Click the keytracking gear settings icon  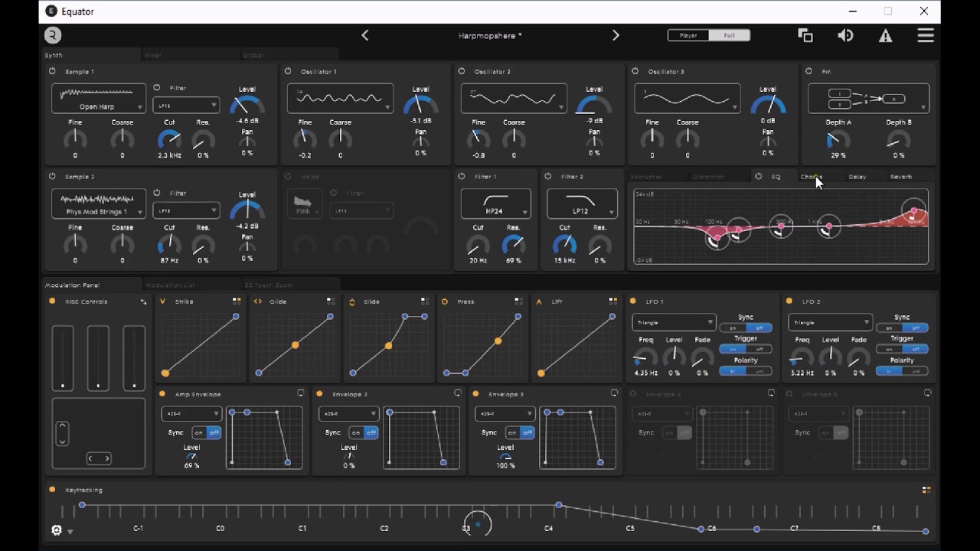tap(56, 530)
